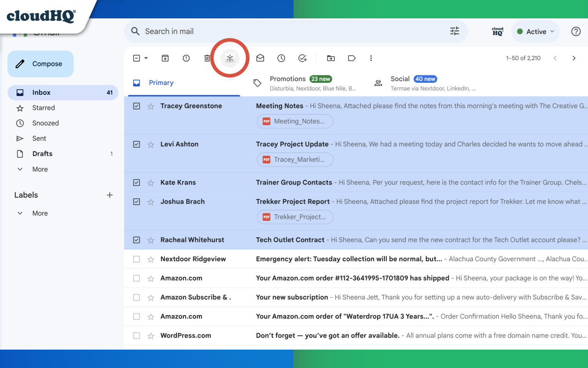Toggle the Active status control

pyautogui.click(x=535, y=31)
